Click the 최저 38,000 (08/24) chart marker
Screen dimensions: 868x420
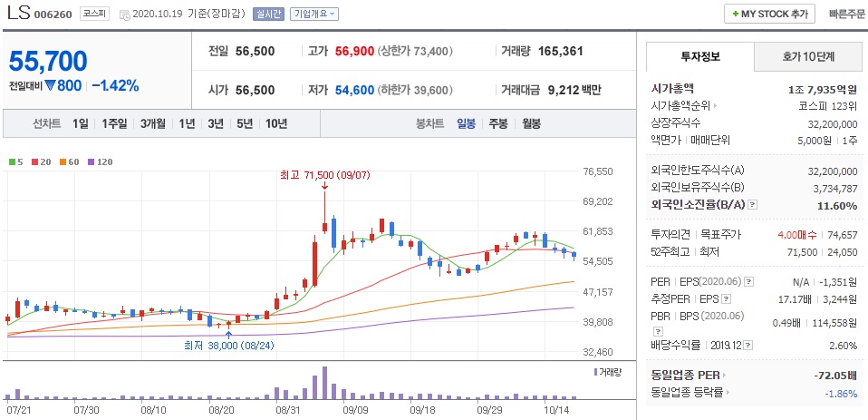click(x=229, y=346)
